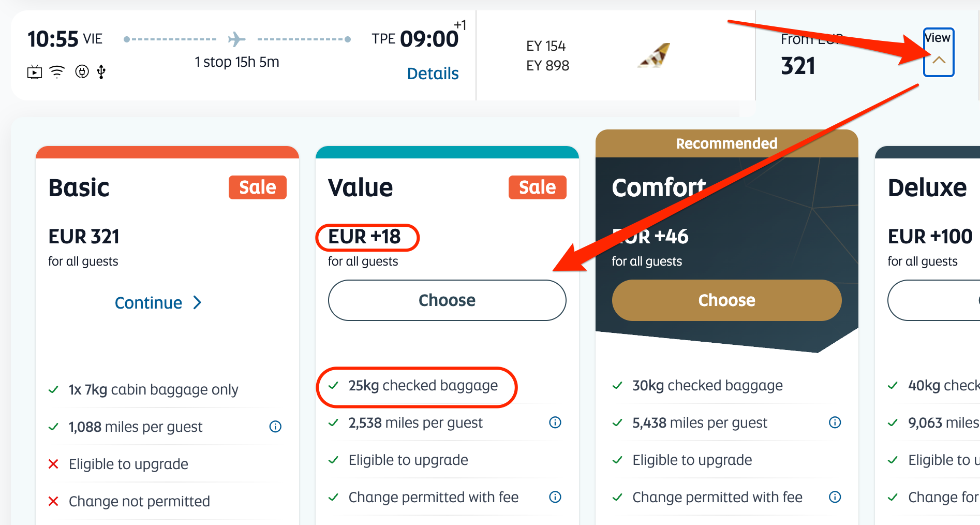Open info for 1,088 miles per guest
980x525 pixels.
(275, 427)
